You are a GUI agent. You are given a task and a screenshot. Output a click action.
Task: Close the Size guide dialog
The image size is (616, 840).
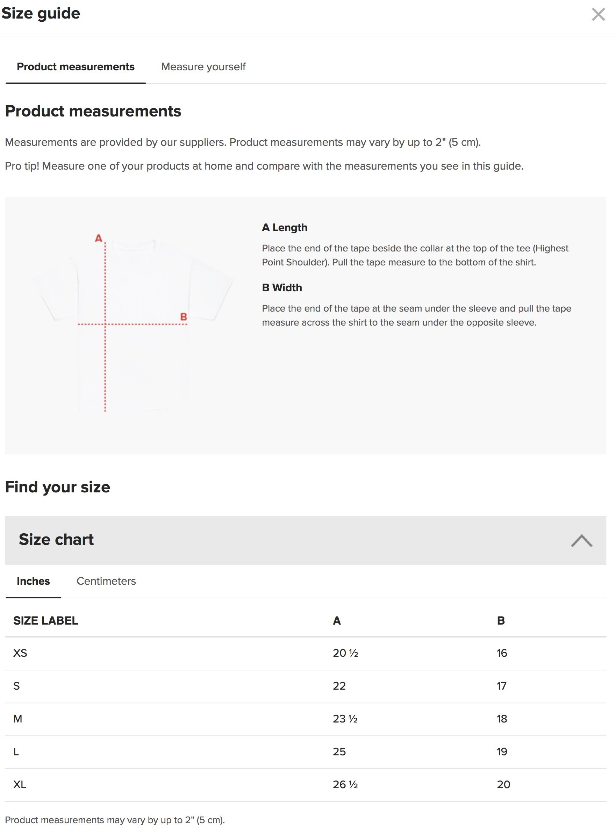click(x=598, y=15)
